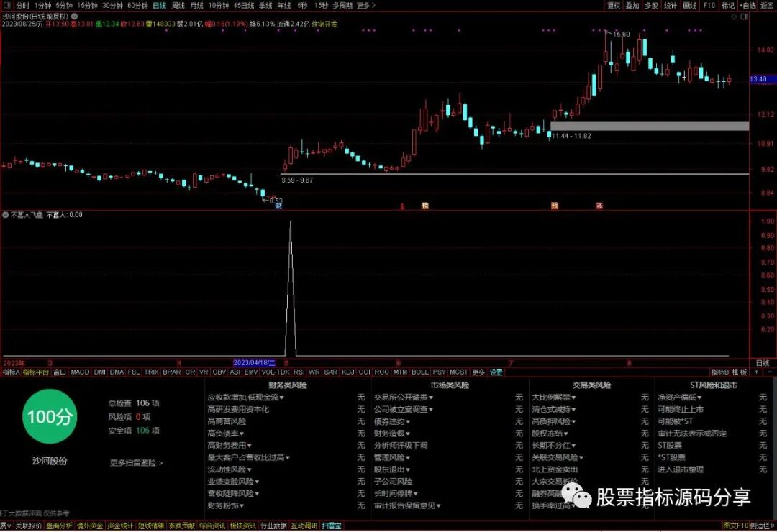Click the 叠加 overlay button
The image size is (777, 532).
tap(632, 6)
